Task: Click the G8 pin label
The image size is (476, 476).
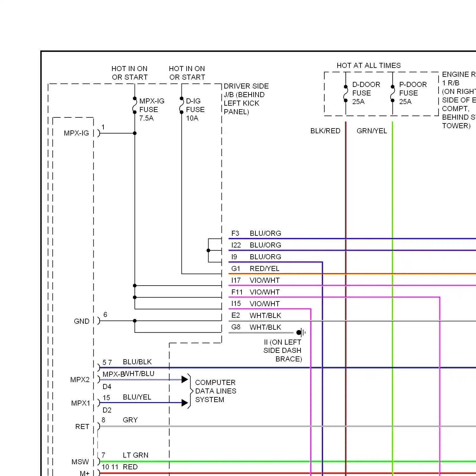Action: [236, 327]
